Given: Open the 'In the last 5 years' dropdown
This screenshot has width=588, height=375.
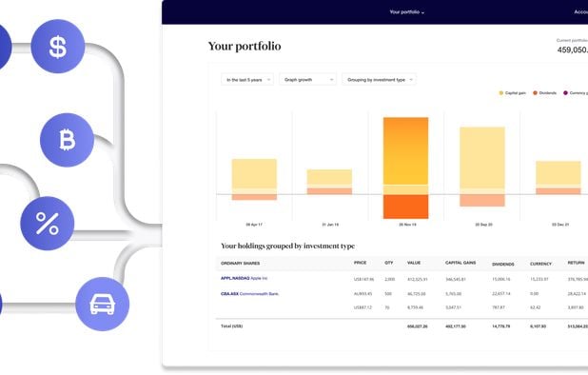Looking at the screenshot, I should pos(247,80).
